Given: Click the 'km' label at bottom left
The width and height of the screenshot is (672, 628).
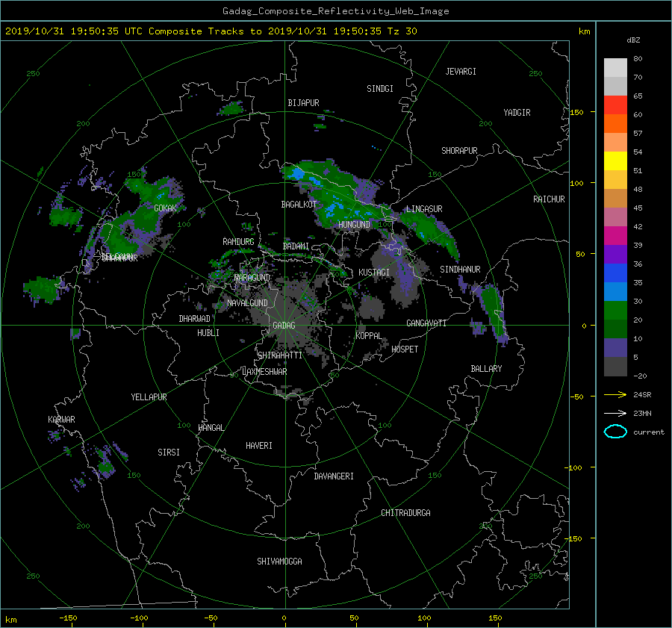Looking at the screenshot, I should pos(10,620).
